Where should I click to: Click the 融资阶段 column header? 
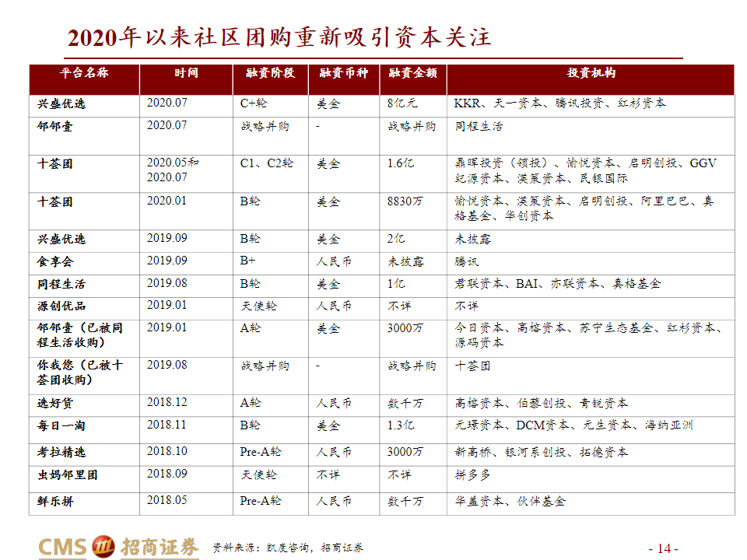pos(271,73)
